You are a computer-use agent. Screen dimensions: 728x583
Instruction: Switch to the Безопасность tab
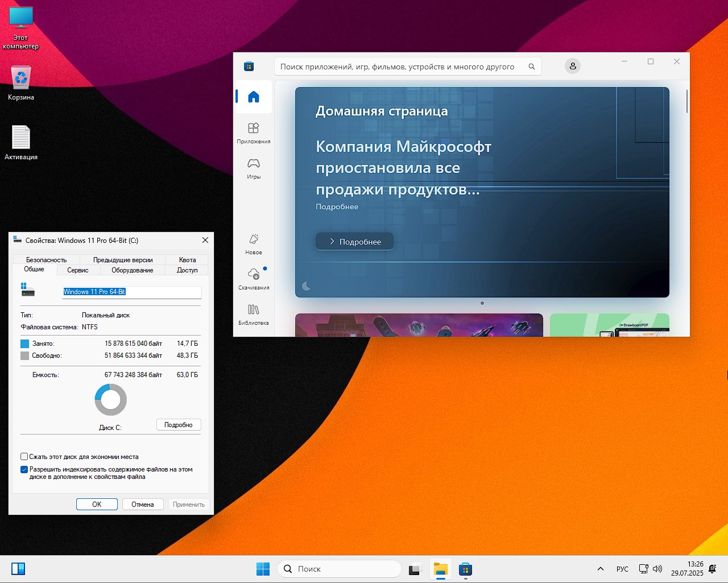[x=46, y=260]
